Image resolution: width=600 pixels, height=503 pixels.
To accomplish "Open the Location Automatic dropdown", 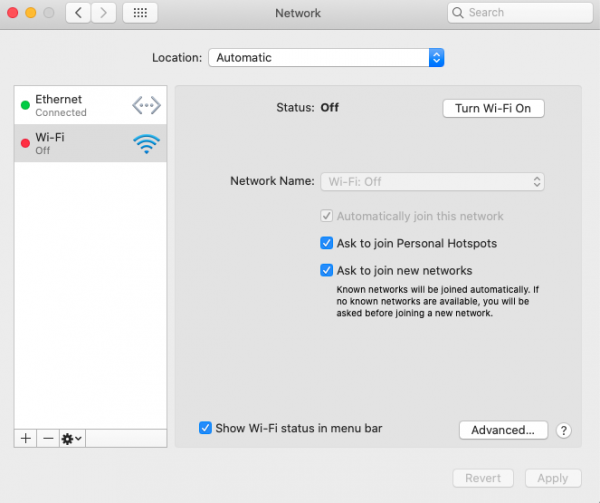I will tap(326, 58).
